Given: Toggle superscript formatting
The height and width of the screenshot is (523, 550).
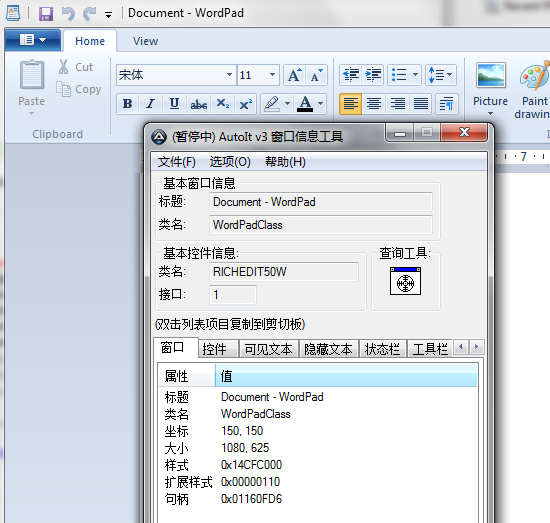Looking at the screenshot, I should pyautogui.click(x=246, y=103).
